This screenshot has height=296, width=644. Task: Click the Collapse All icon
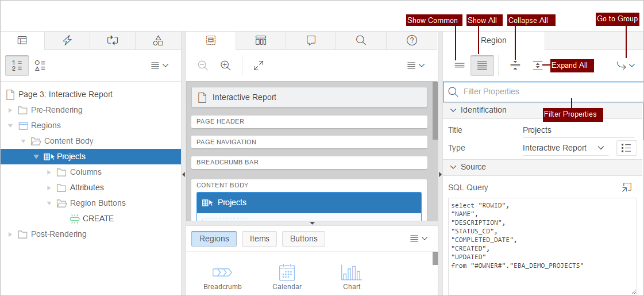(515, 66)
